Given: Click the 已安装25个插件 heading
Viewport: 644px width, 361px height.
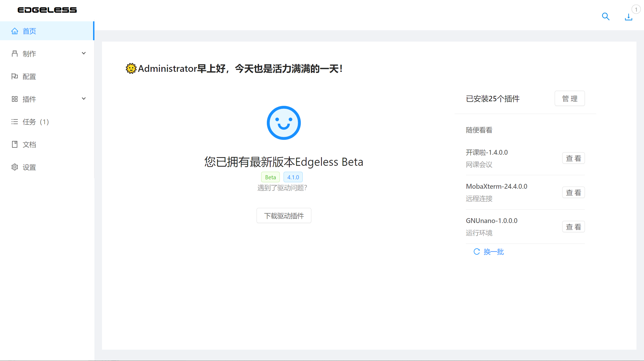Looking at the screenshot, I should coord(493,99).
